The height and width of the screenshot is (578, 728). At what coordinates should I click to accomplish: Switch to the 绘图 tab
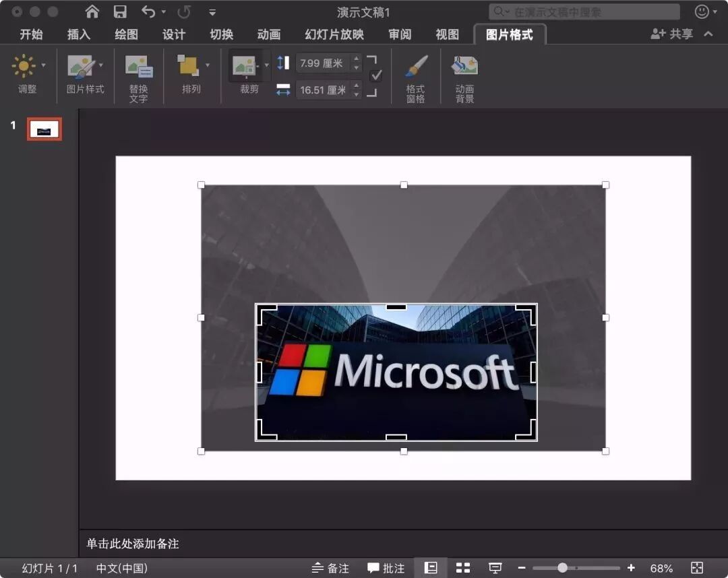coord(126,34)
